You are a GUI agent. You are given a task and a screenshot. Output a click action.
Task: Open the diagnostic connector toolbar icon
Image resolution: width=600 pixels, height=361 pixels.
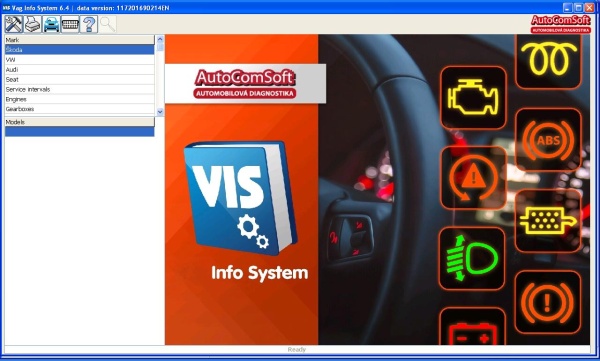coord(70,24)
